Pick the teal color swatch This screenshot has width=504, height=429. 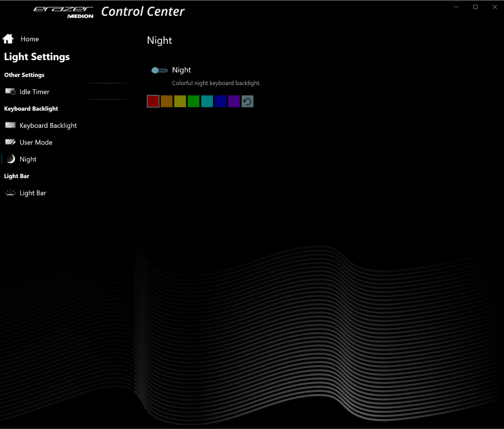(x=207, y=102)
